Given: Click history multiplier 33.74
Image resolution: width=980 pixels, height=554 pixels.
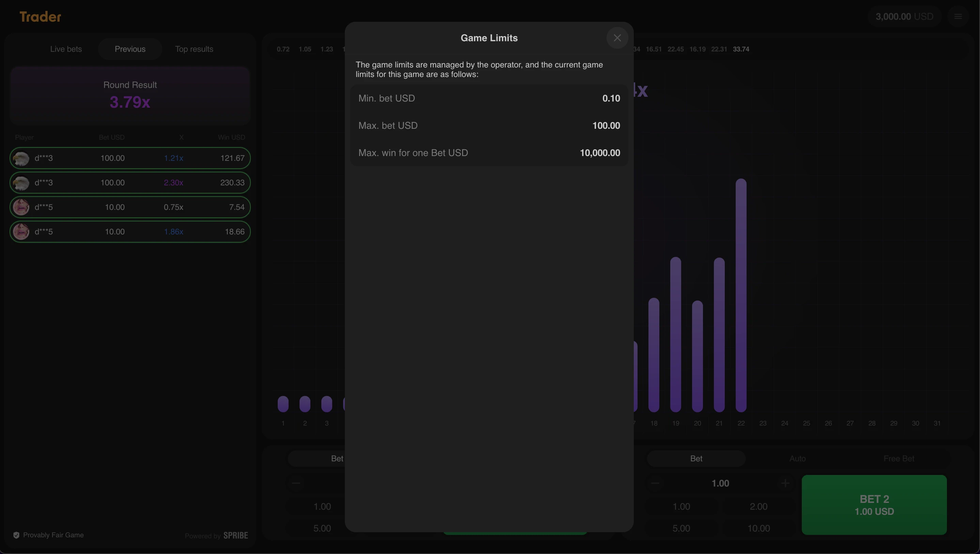Looking at the screenshot, I should click(741, 49).
